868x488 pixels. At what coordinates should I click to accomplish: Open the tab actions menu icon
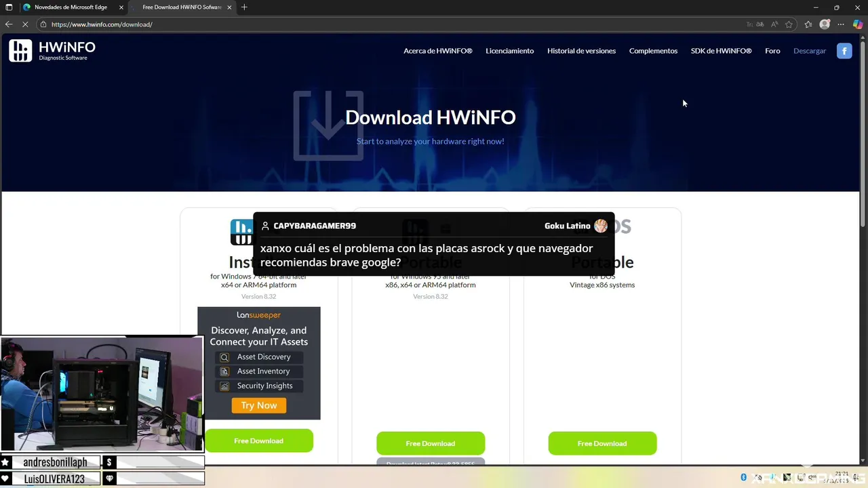(9, 7)
